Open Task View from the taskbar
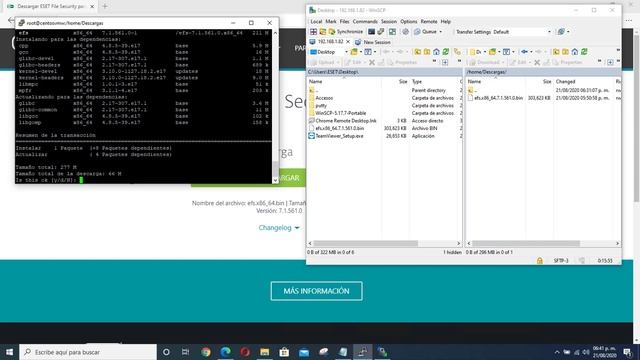The width and height of the screenshot is (640, 360). click(185, 352)
